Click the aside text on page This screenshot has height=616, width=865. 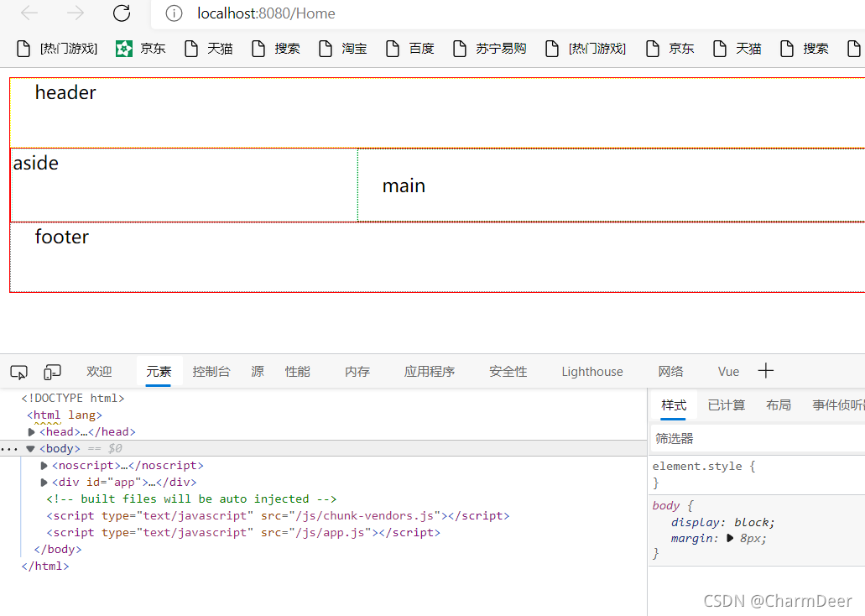pos(36,163)
